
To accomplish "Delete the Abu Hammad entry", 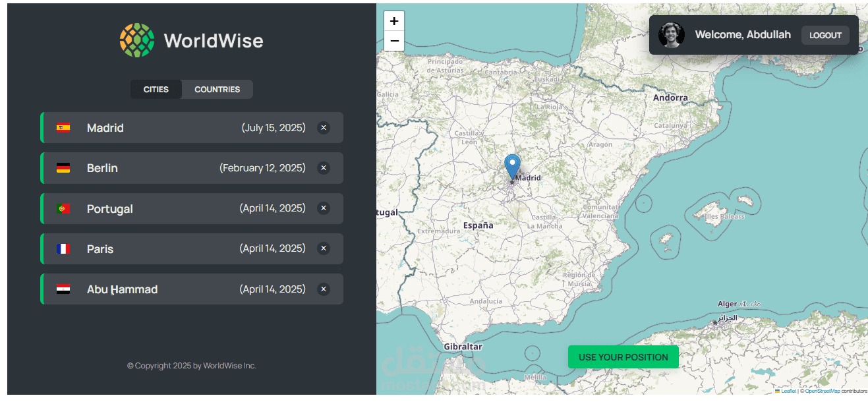I will [x=323, y=289].
